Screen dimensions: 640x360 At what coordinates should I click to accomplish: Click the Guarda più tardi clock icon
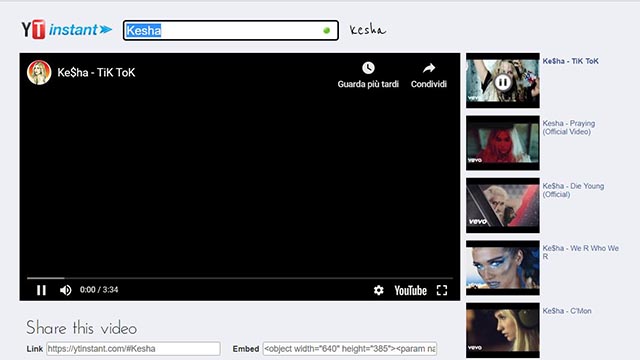click(x=368, y=68)
